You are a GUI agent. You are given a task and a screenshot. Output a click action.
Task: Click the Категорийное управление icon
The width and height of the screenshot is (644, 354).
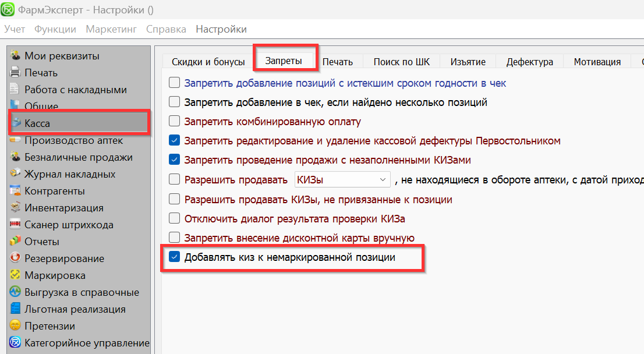[x=16, y=343]
